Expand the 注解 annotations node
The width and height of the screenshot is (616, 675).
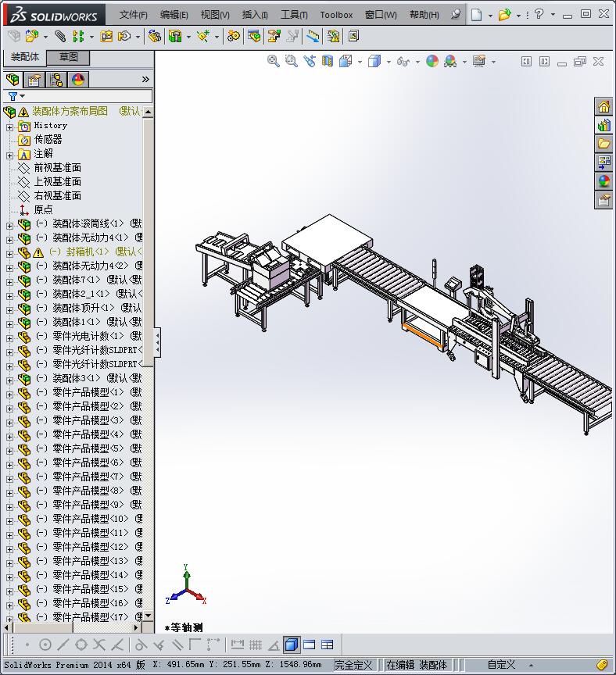[9, 155]
